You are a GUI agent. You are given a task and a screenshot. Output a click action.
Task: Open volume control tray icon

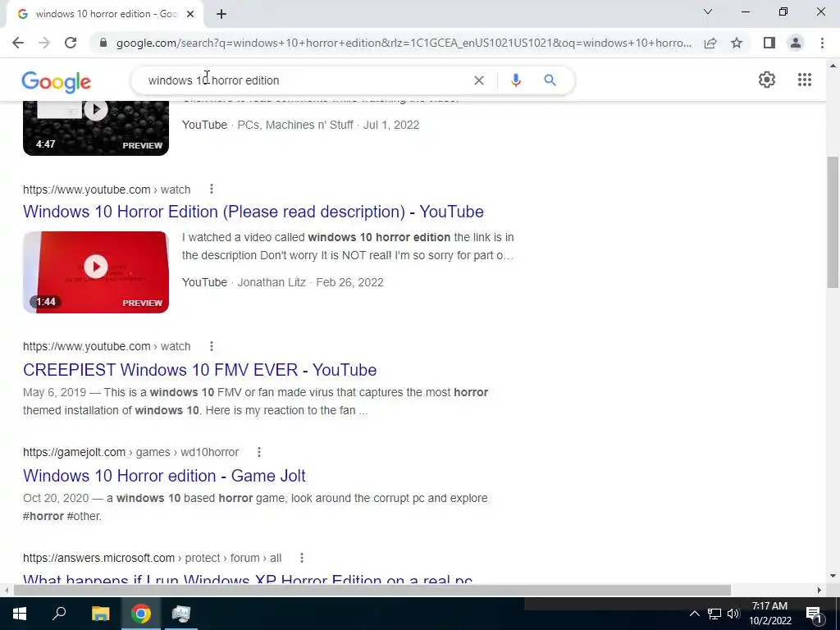tap(733, 614)
